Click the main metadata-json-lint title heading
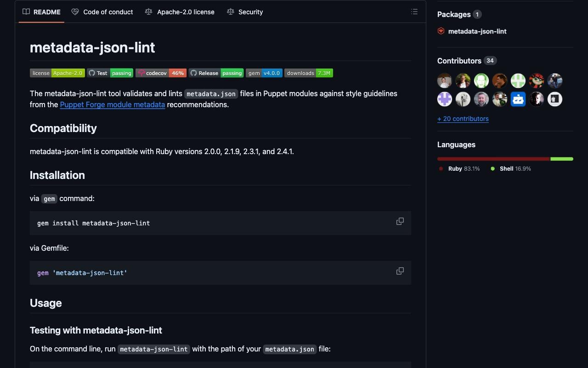Screen dimensions: 588x368 coord(92,47)
